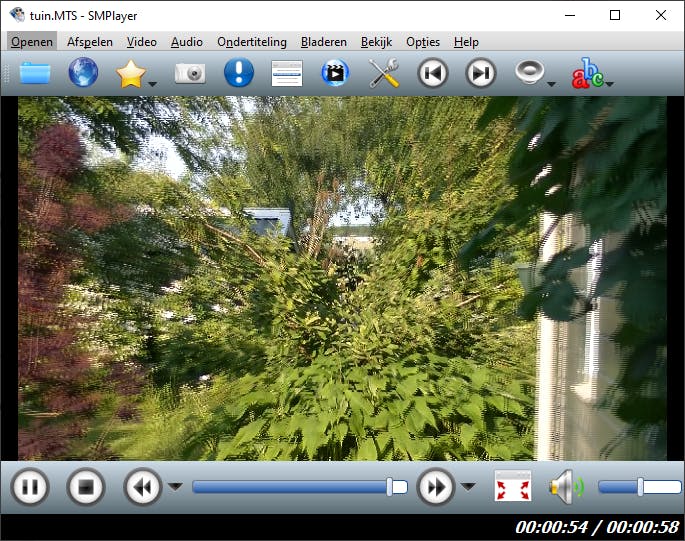Click the video display area
The width and height of the screenshot is (685, 541).
[342, 278]
